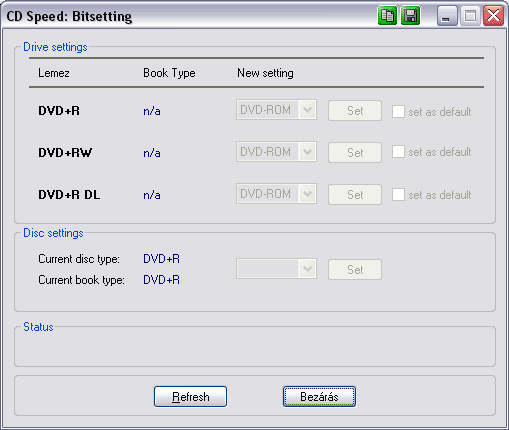Click the Bezárás button
Screen dimensions: 509x430
(x=319, y=397)
